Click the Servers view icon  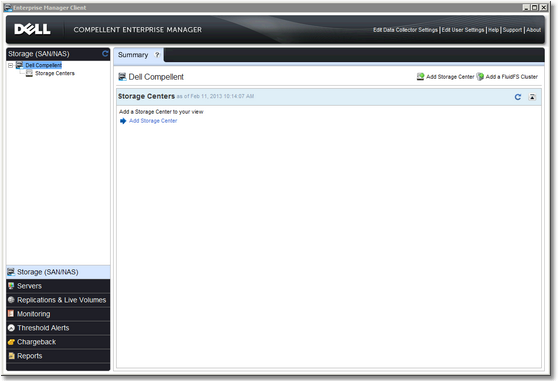point(11,286)
